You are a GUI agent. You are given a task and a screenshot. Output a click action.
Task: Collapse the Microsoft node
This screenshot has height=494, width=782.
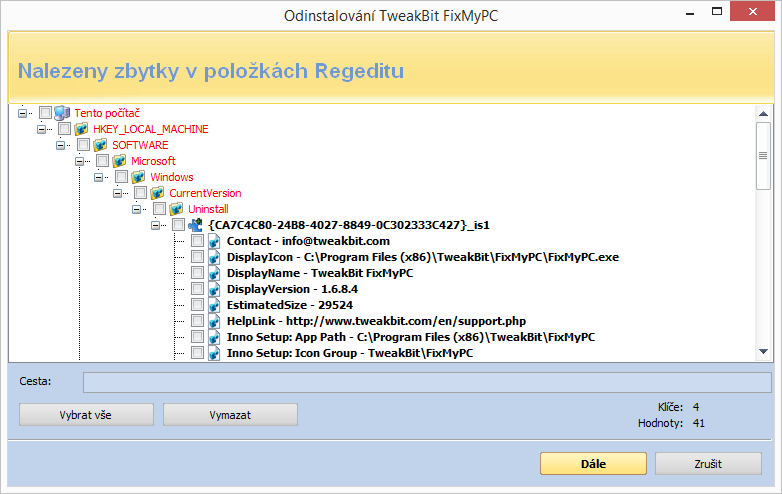(x=79, y=161)
